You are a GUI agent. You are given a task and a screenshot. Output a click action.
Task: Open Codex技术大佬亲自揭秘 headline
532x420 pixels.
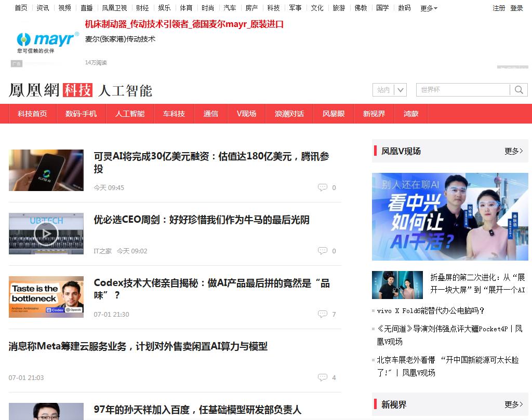(x=212, y=289)
